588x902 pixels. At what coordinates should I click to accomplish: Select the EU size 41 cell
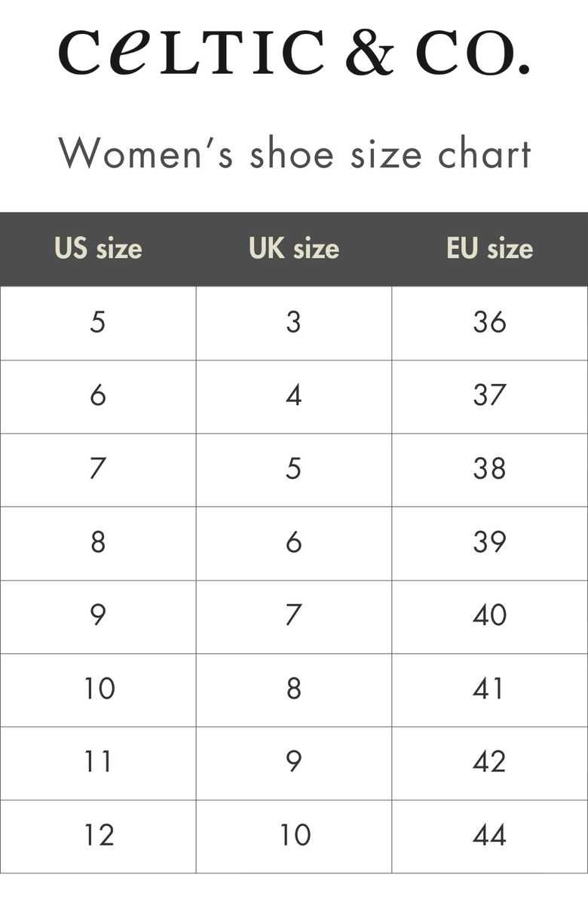point(489,689)
